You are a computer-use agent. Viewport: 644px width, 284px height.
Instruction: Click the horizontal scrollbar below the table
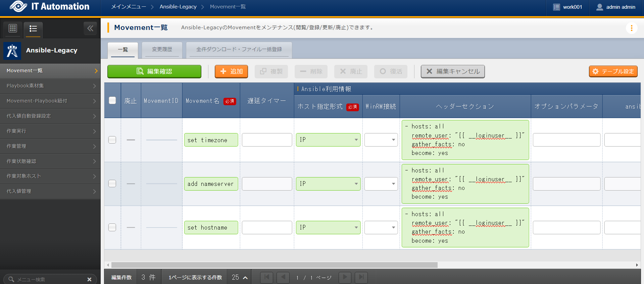pos(274,265)
